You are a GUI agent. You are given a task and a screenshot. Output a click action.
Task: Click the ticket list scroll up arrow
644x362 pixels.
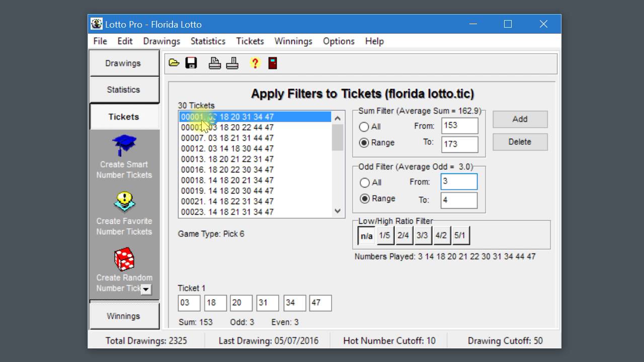tap(338, 118)
